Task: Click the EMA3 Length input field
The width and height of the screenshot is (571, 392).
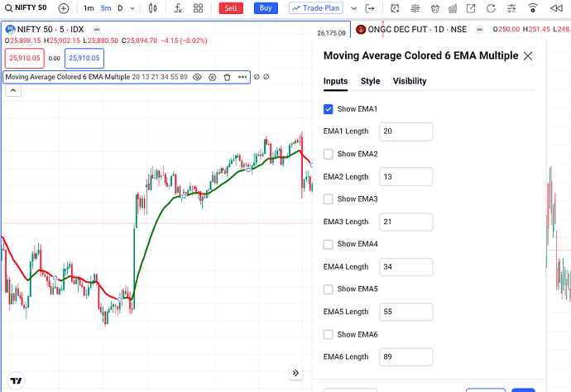Action: point(405,222)
